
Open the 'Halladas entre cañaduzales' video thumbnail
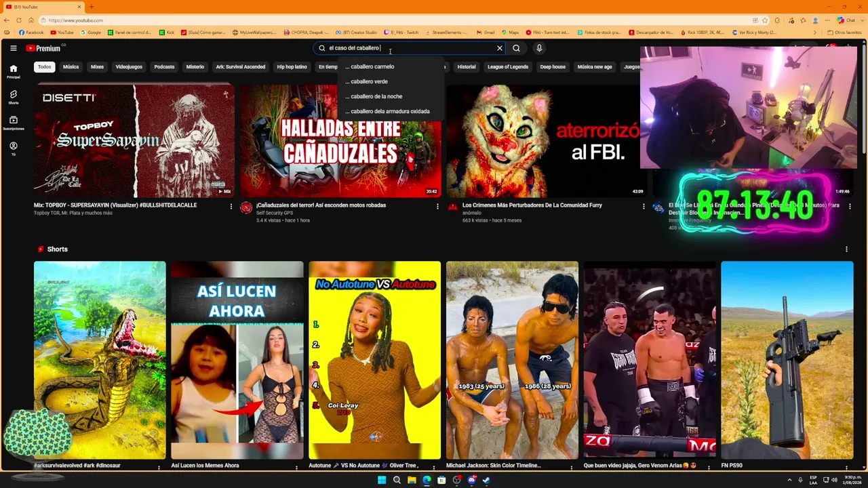(340, 140)
